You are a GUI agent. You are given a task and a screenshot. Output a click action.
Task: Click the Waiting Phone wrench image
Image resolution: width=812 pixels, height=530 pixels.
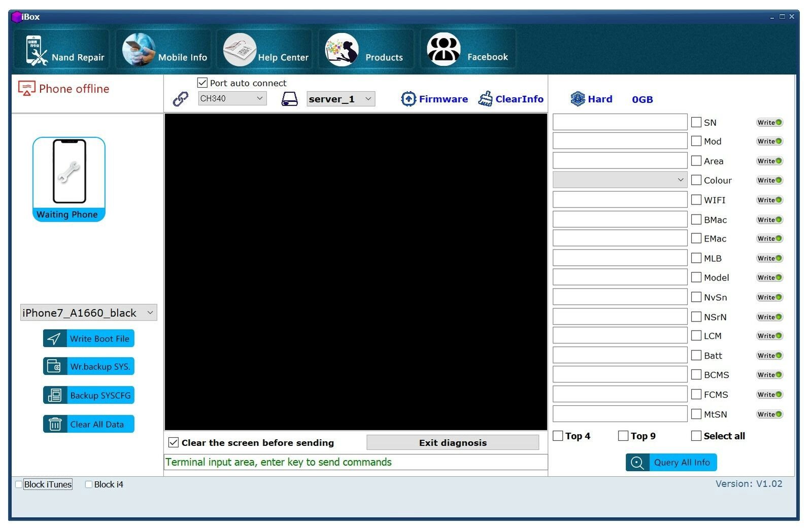[69, 172]
